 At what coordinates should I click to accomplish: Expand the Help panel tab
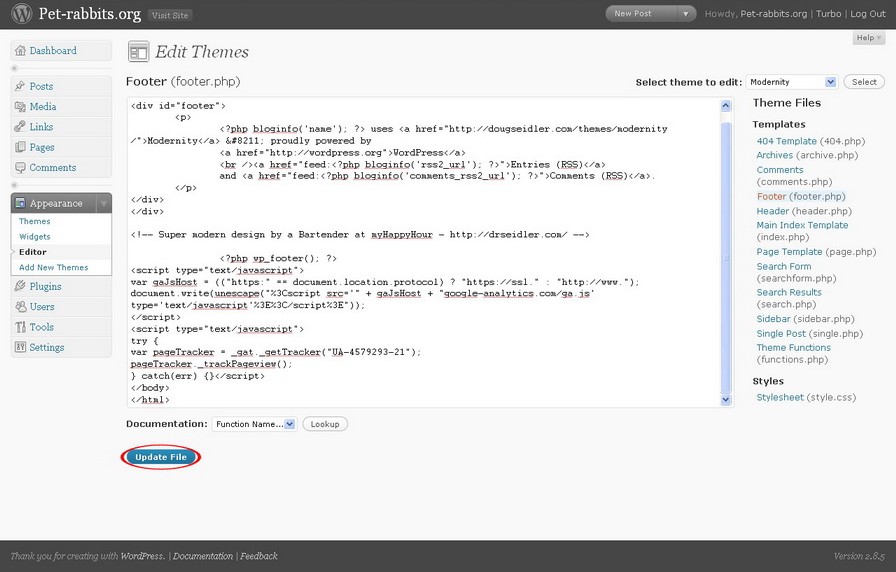pos(869,38)
